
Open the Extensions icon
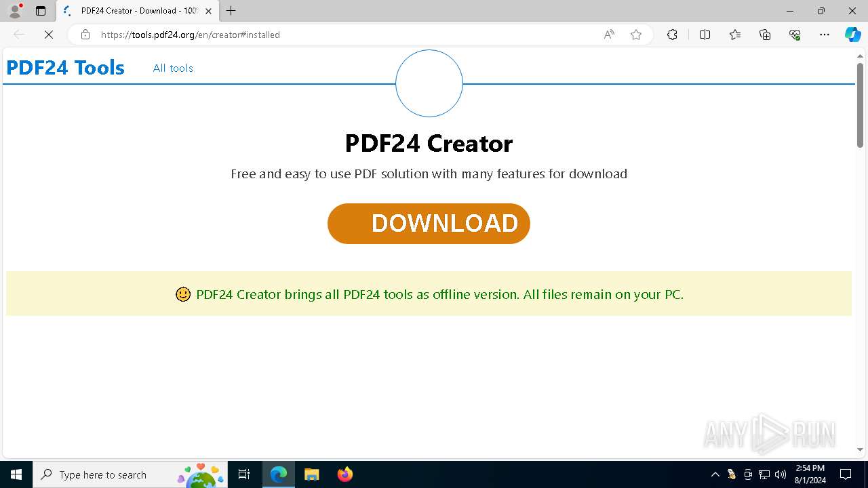click(x=672, y=35)
